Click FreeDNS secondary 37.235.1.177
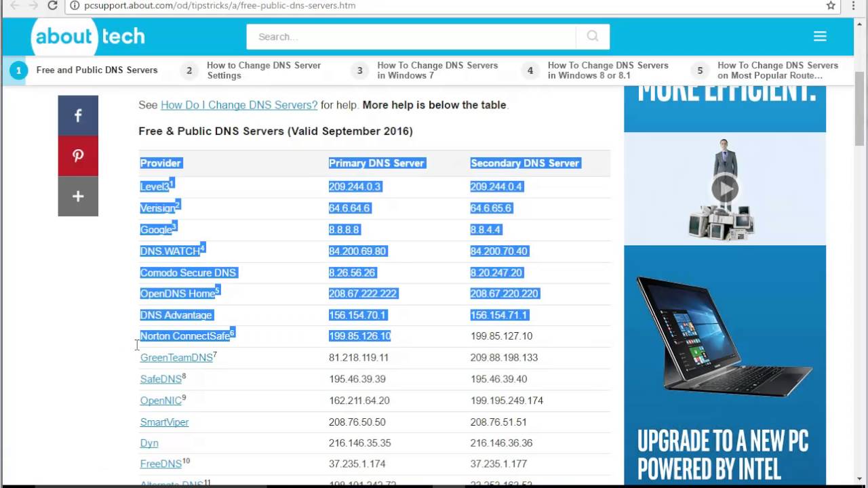The height and width of the screenshot is (488, 868). (x=498, y=464)
